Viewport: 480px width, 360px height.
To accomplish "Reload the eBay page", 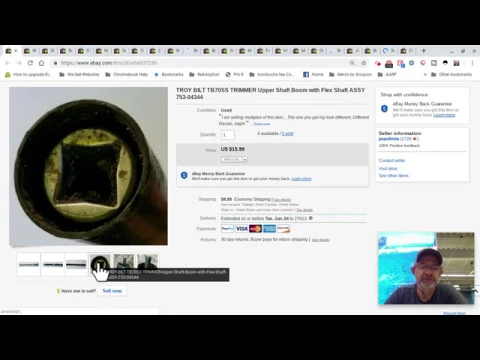I will click(30, 63).
